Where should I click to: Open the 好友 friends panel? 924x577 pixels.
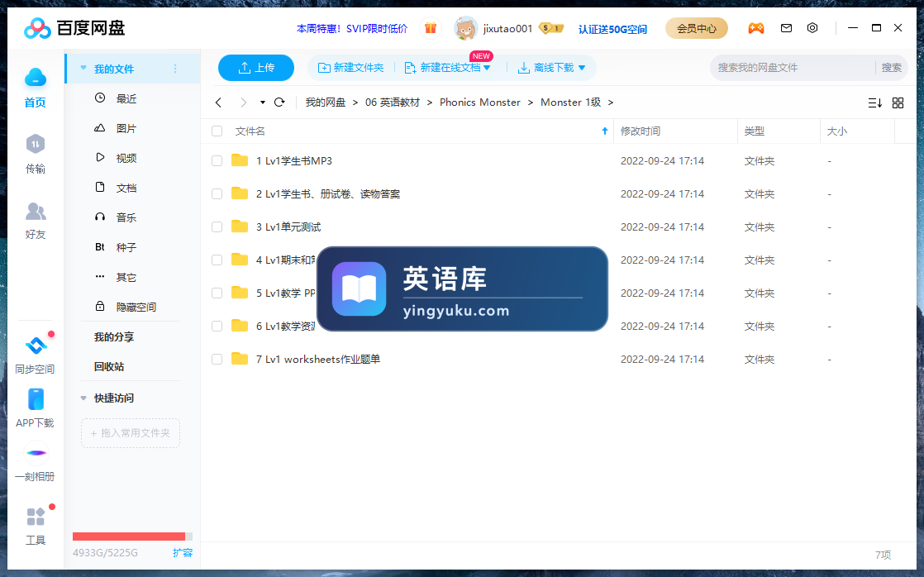point(36,220)
